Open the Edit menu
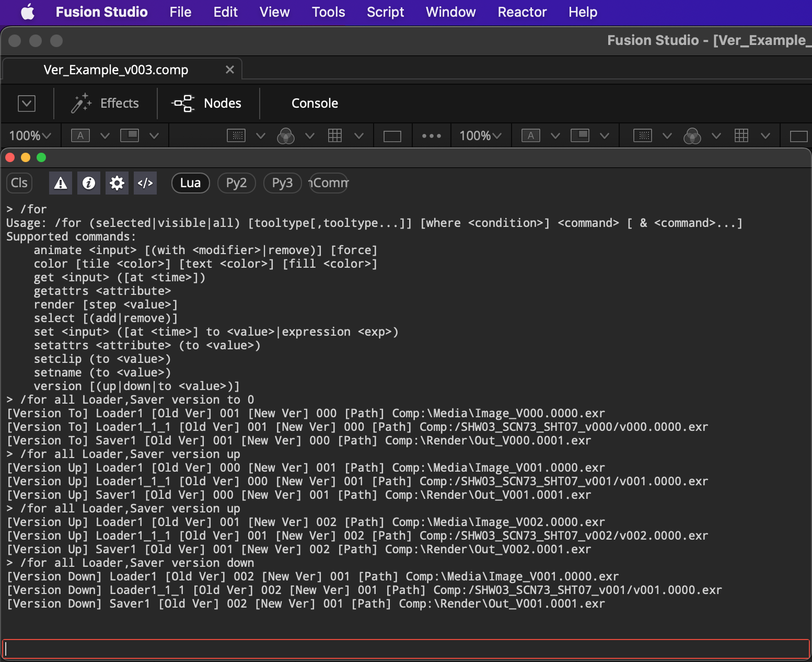 tap(225, 12)
